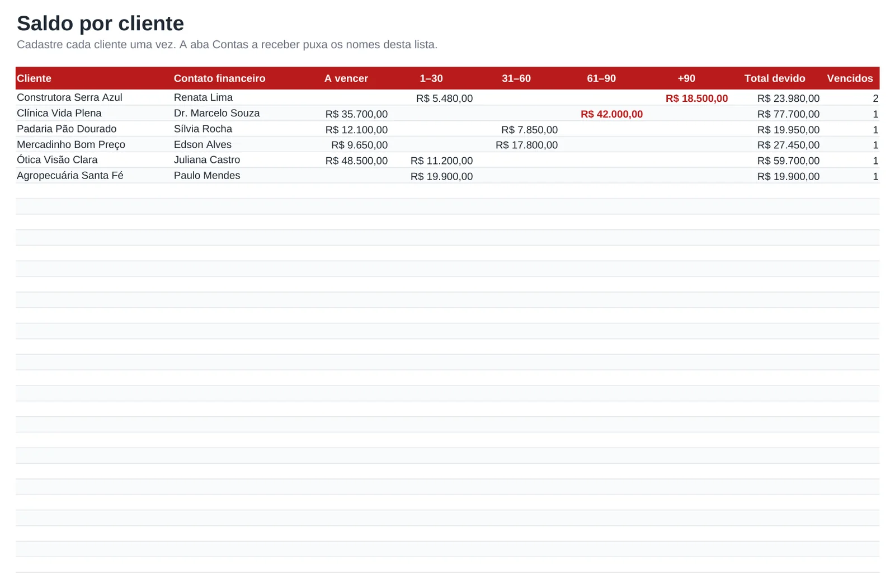895x588 pixels.
Task: Click the R$ 7.850,00 cell
Action: [529, 130]
